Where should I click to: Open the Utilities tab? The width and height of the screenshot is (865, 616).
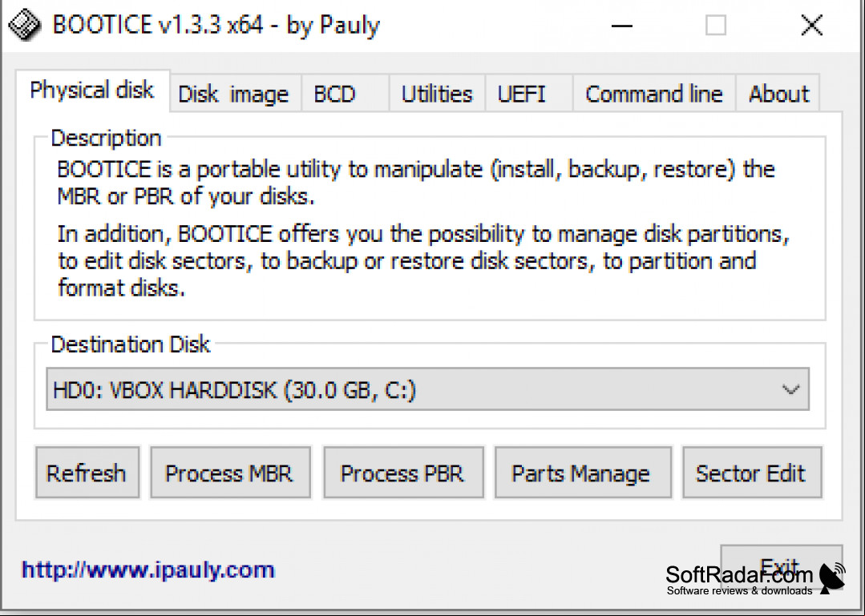pos(438,94)
